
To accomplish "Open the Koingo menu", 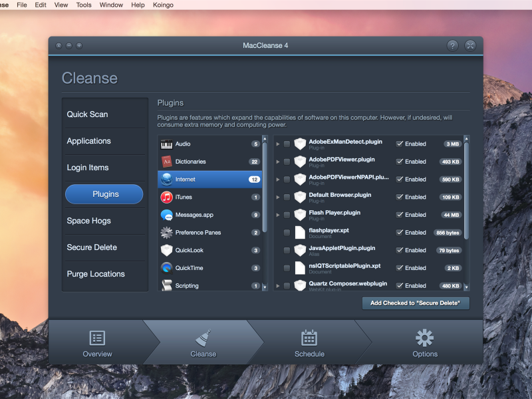I will 163,5.
